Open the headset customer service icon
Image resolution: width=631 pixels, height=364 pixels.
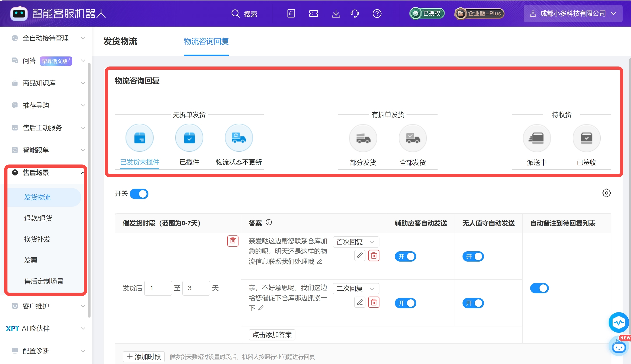[x=355, y=14]
